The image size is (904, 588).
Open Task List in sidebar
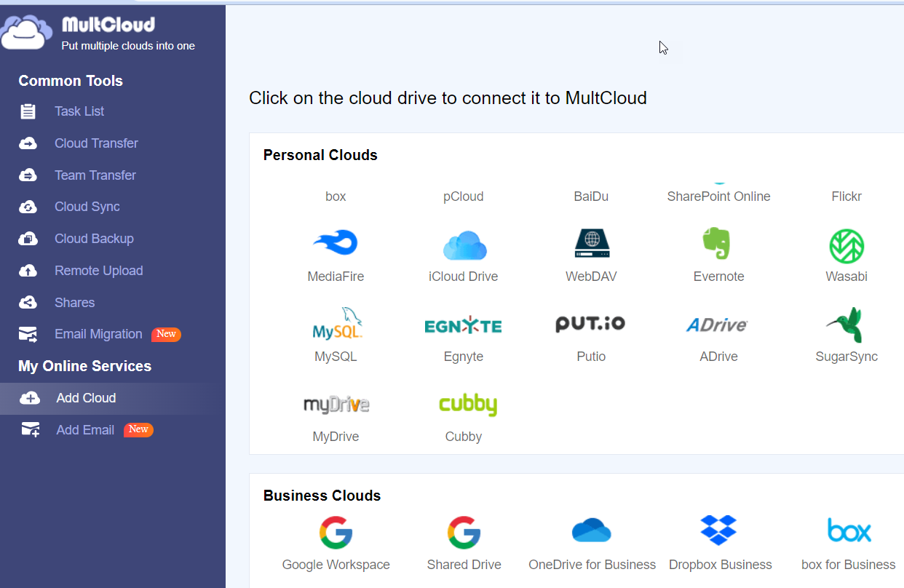point(79,111)
